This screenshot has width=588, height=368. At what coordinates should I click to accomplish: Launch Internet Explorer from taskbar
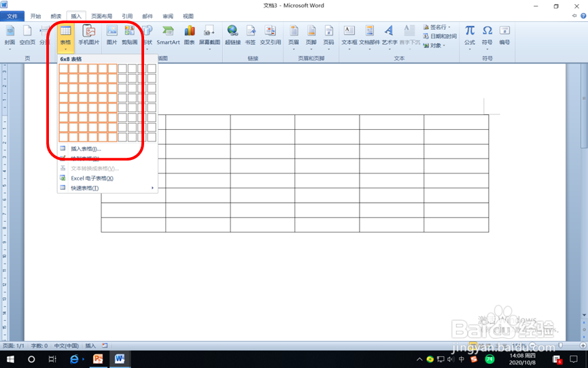pyautogui.click(x=75, y=359)
